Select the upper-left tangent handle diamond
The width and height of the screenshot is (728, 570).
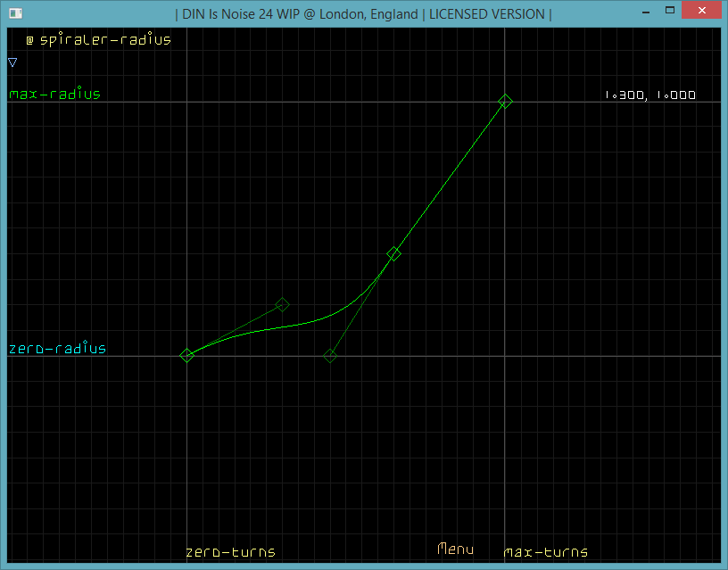282,305
